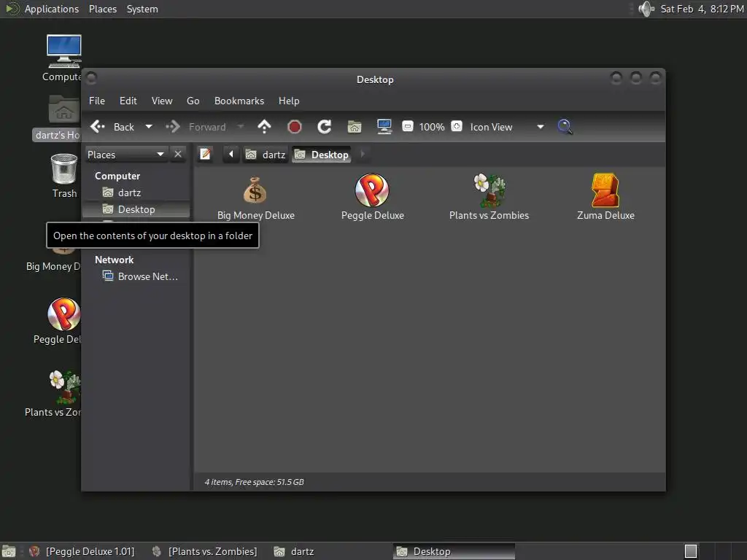Open the System panel menu

coord(142,9)
